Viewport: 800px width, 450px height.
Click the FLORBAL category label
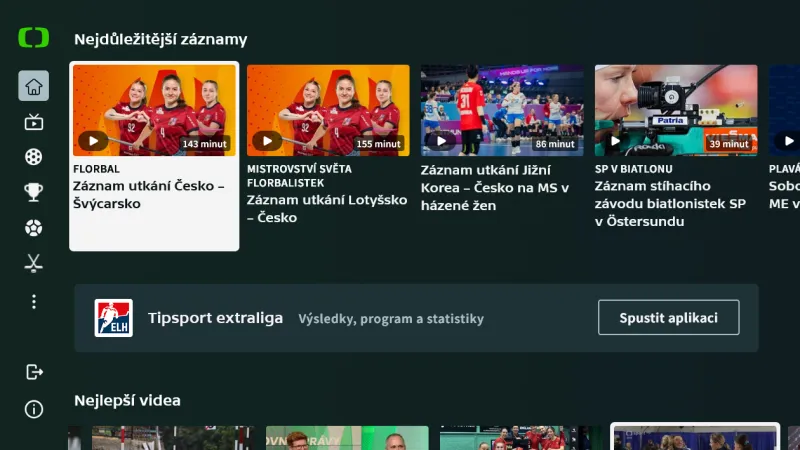pos(96,169)
